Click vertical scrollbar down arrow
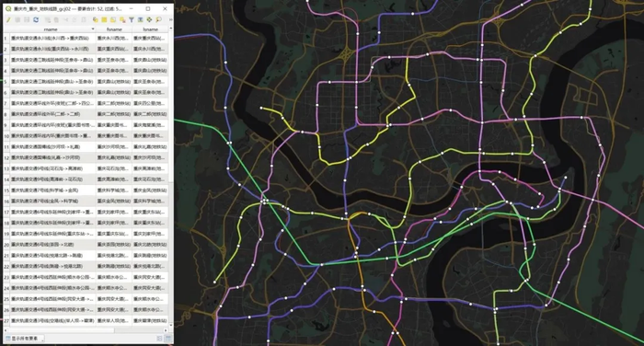This screenshot has width=644, height=346. (171, 325)
